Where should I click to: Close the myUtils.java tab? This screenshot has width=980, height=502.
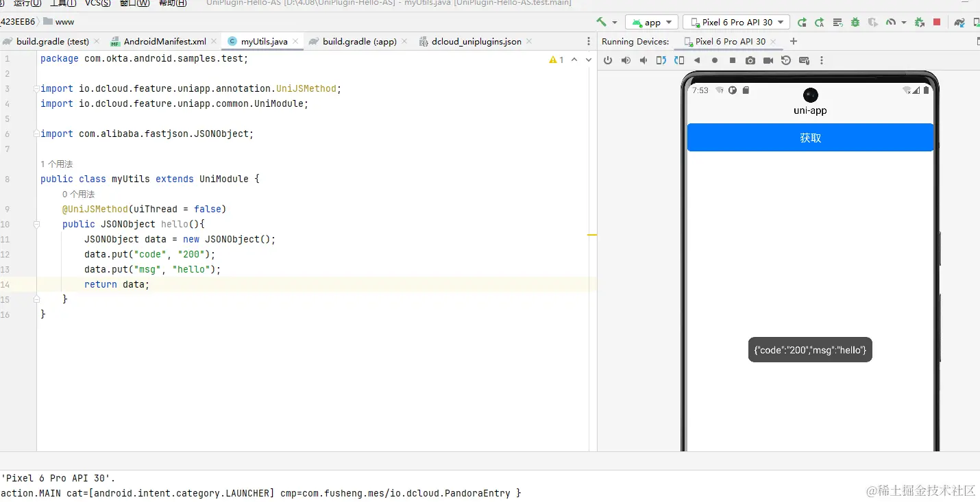tap(295, 42)
